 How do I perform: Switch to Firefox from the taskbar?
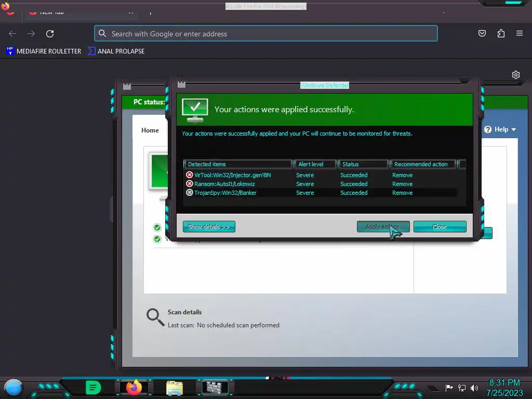(x=134, y=388)
